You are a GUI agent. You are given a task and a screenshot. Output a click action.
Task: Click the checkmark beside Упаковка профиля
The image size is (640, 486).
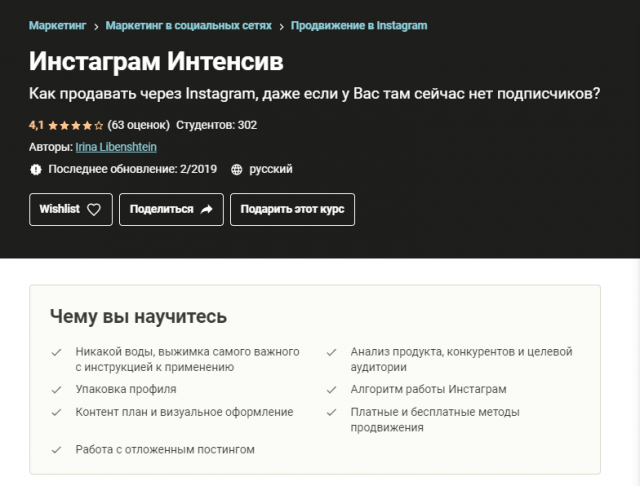(x=55, y=389)
